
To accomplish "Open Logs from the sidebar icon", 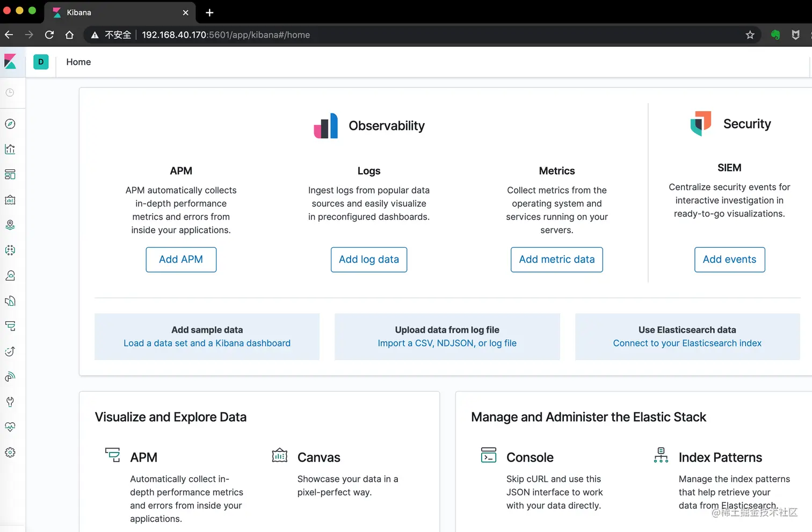I will pyautogui.click(x=10, y=301).
